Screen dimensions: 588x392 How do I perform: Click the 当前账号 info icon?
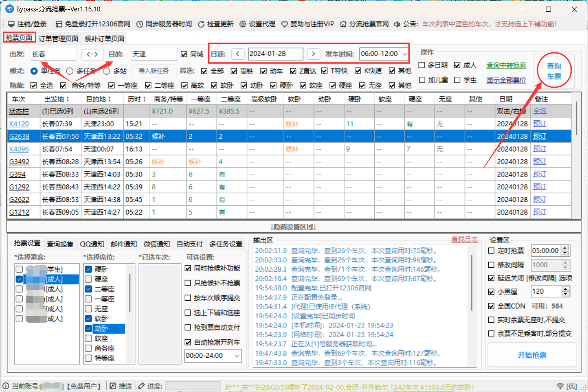tap(6, 386)
